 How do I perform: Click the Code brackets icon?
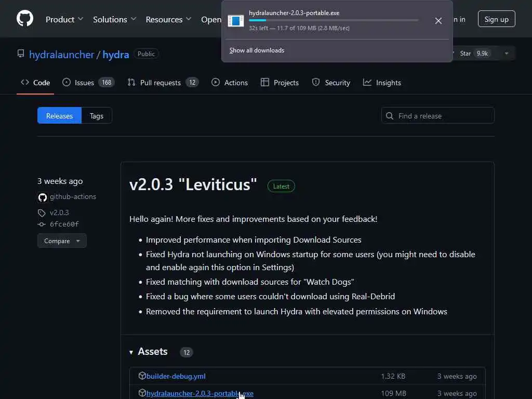coord(25,83)
